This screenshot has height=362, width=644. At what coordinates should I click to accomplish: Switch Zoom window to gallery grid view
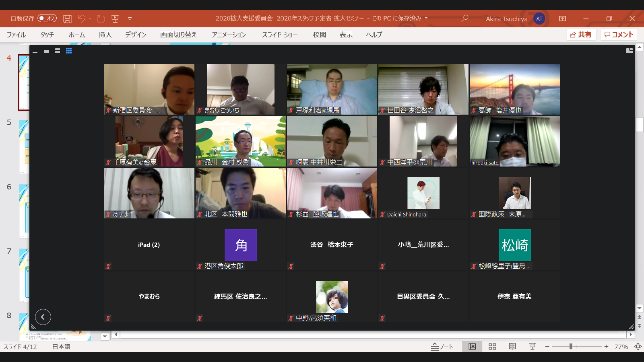69,51
